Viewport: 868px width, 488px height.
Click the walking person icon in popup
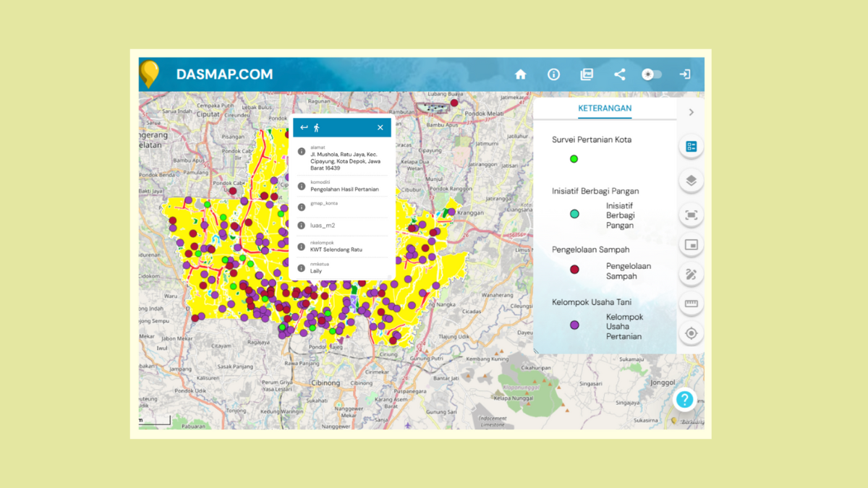pyautogui.click(x=316, y=127)
